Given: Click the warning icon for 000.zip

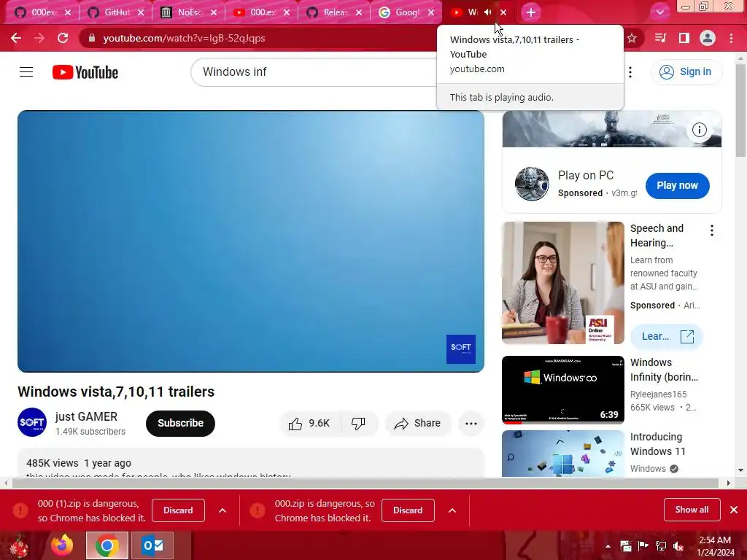Looking at the screenshot, I should [258, 510].
